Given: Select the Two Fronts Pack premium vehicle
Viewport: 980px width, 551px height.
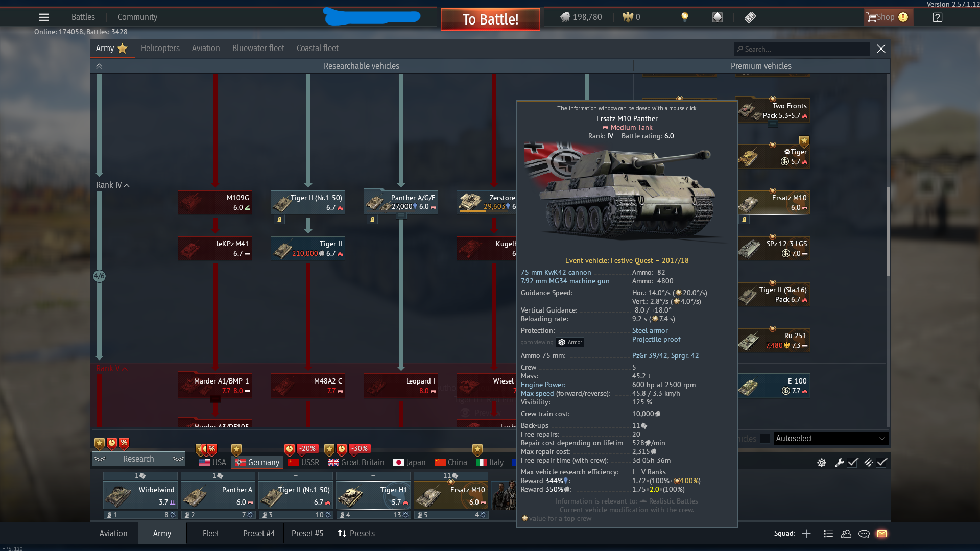Looking at the screenshot, I should tap(773, 111).
